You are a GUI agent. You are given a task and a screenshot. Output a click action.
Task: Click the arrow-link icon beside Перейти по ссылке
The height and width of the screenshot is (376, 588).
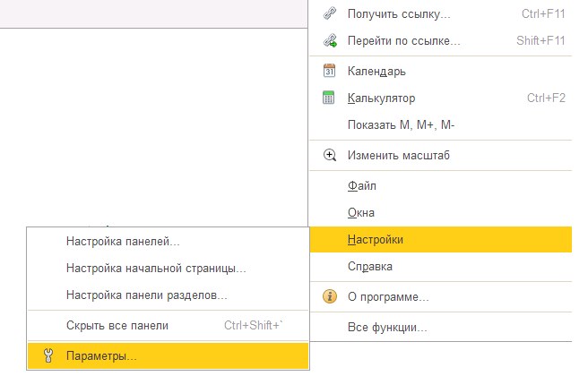pos(330,40)
